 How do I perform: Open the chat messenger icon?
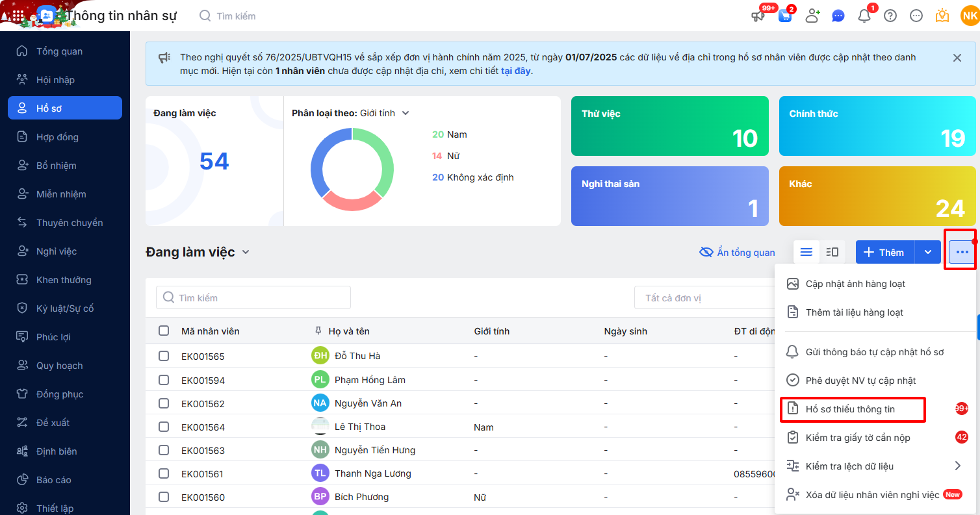(x=838, y=16)
